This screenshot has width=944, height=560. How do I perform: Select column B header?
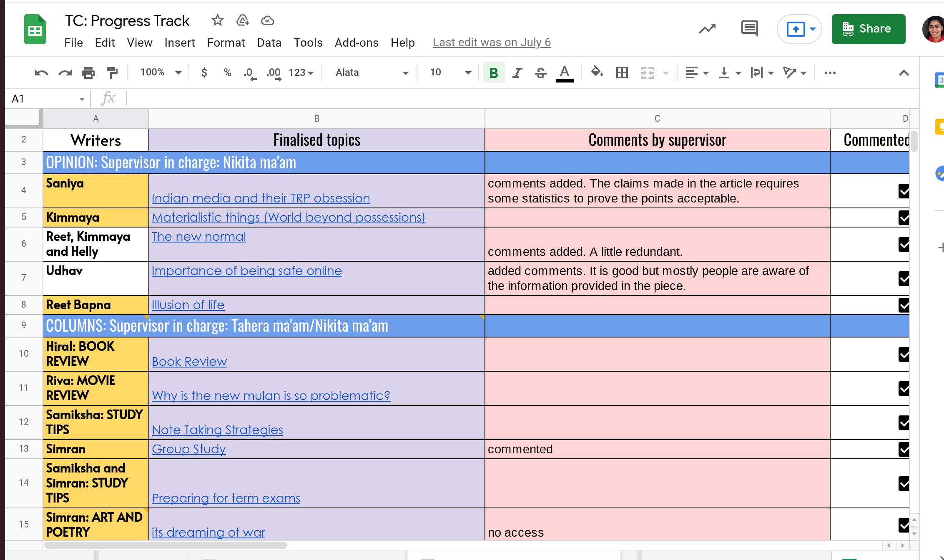coord(317,119)
